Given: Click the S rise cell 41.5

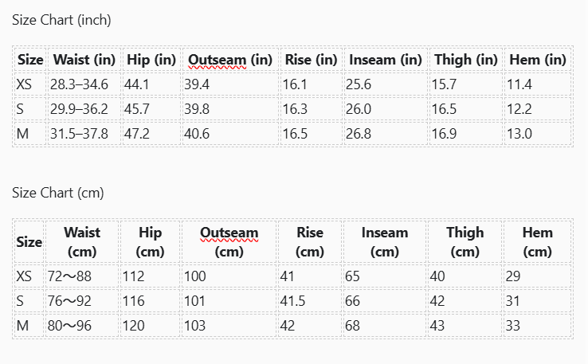Looking at the screenshot, I should pyautogui.click(x=310, y=301).
